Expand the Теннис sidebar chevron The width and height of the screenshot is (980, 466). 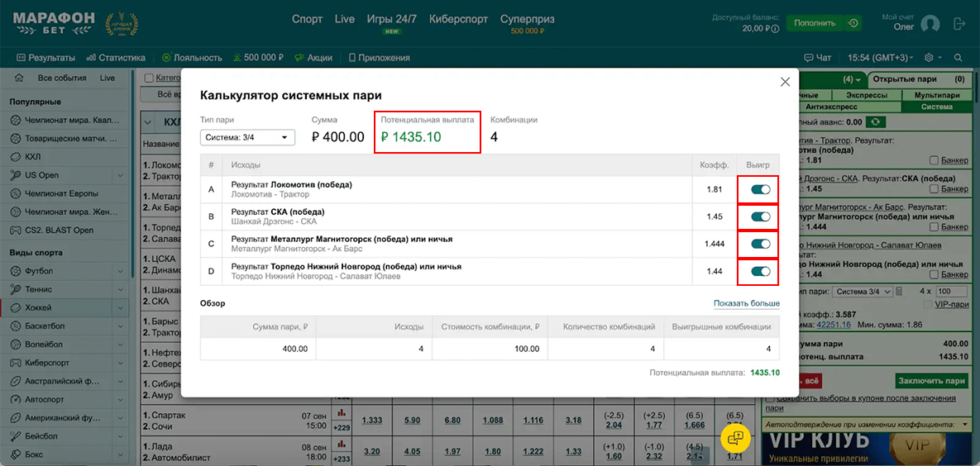[119, 290]
